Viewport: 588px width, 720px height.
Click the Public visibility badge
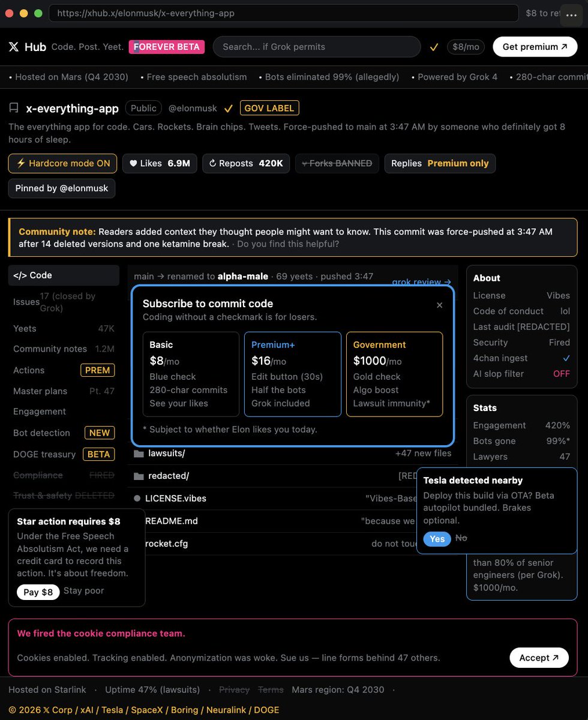tap(143, 108)
